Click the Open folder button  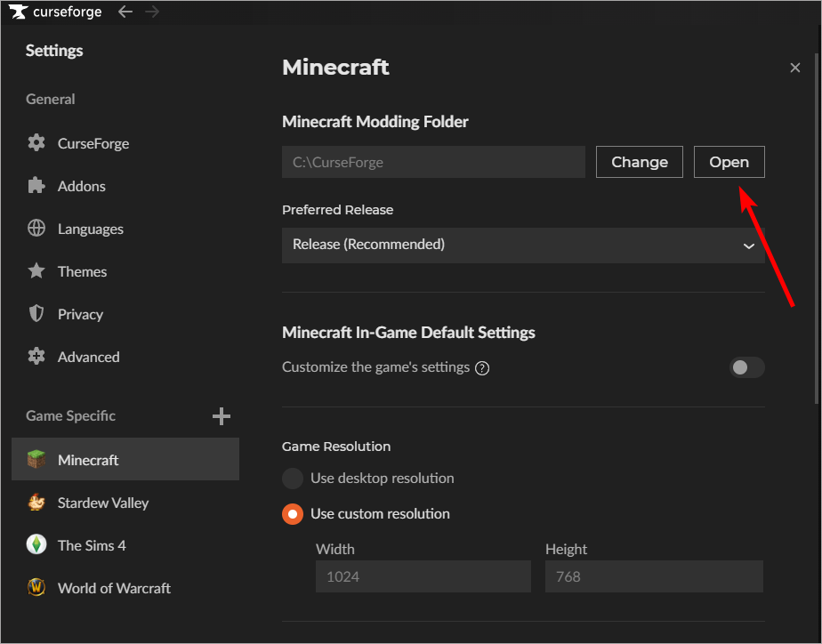(729, 162)
